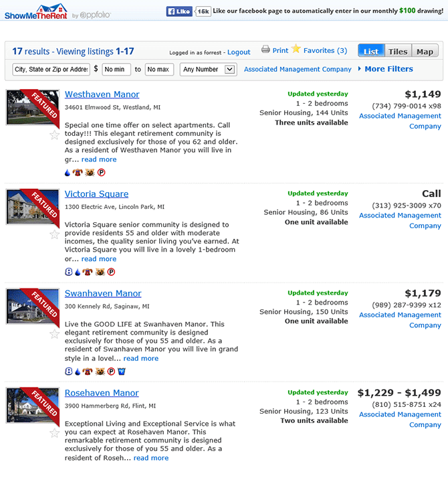Toggle favorite star for Victoria Square
This screenshot has height=496, width=448.
coord(54,234)
